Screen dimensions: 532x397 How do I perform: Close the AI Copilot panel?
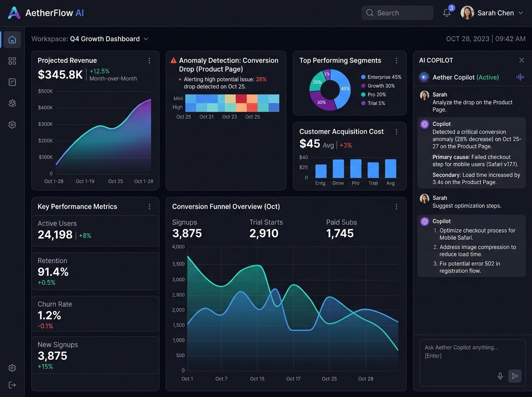tap(521, 60)
